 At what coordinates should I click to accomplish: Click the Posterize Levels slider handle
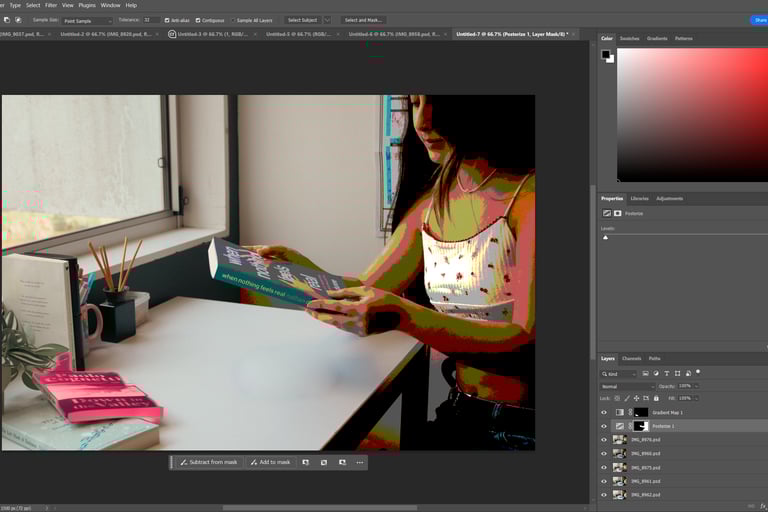(x=605, y=238)
